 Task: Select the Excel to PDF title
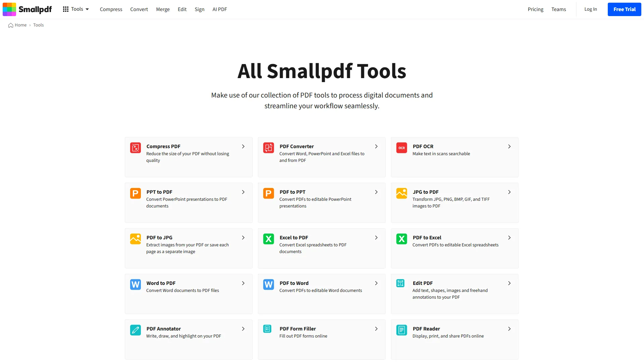click(294, 238)
